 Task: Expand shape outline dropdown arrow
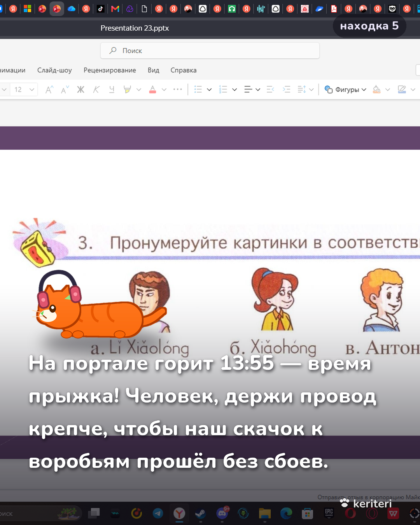(413, 89)
